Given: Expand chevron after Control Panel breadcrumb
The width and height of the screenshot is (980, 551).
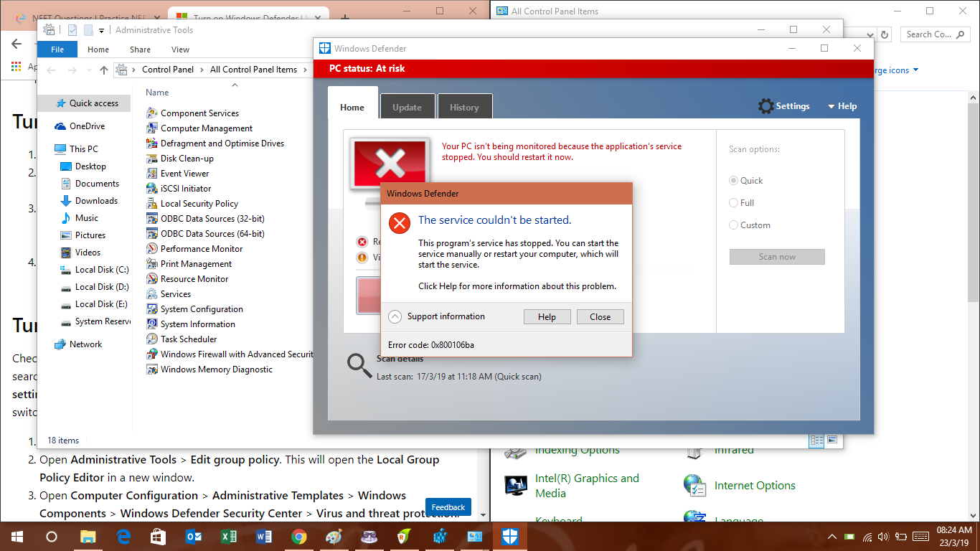Looking at the screenshot, I should 202,70.
